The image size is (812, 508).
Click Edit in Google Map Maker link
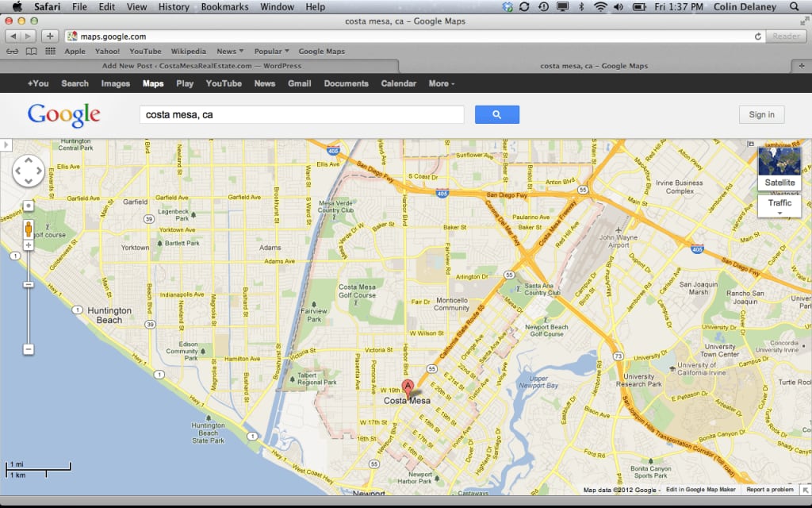701,489
